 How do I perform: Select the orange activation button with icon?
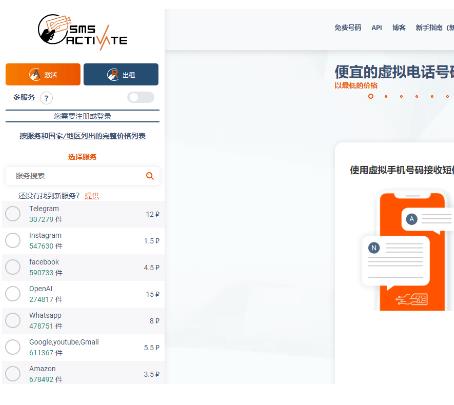[x=43, y=74]
